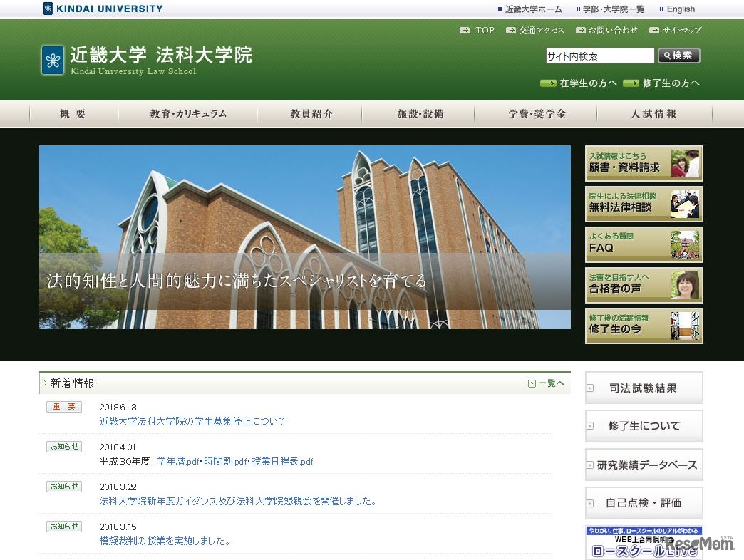The image size is (744, 560).
Task: Click the magnifier 検索 search icon button
Action: tap(678, 55)
